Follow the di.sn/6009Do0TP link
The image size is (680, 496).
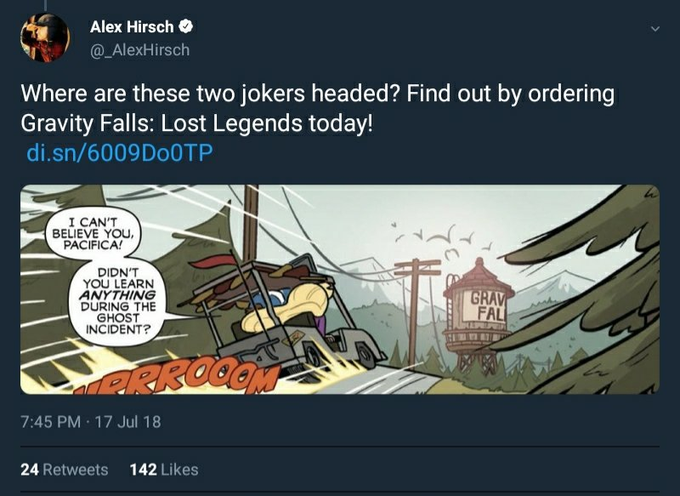120,153
